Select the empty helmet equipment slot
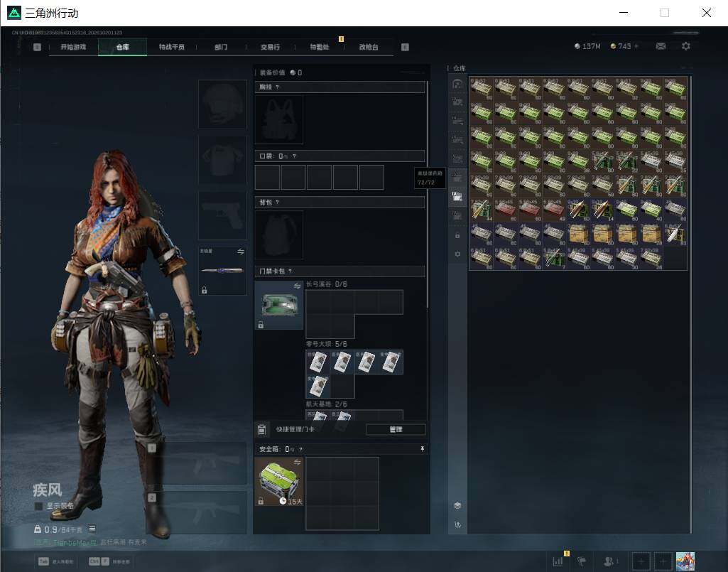This screenshot has height=572, width=728. point(222,104)
